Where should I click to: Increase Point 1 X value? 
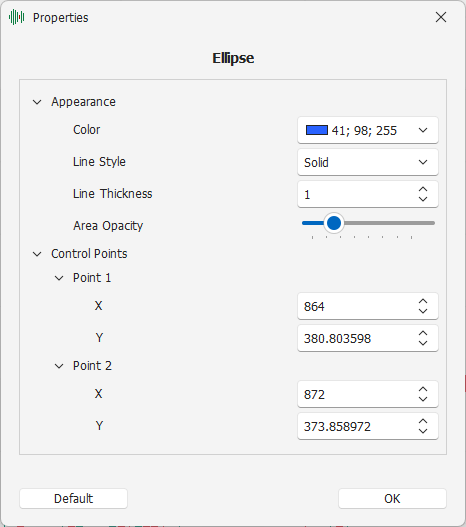coord(423,301)
